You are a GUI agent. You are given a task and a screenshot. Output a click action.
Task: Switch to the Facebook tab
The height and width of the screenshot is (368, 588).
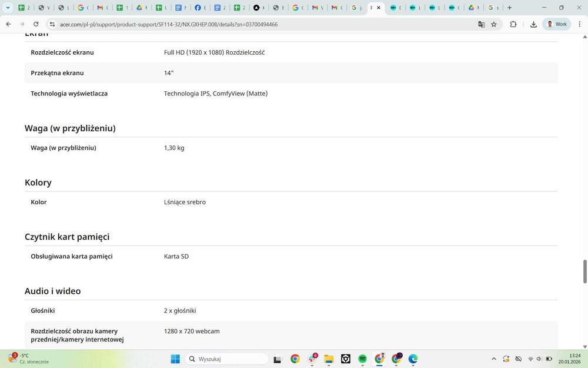click(201, 8)
